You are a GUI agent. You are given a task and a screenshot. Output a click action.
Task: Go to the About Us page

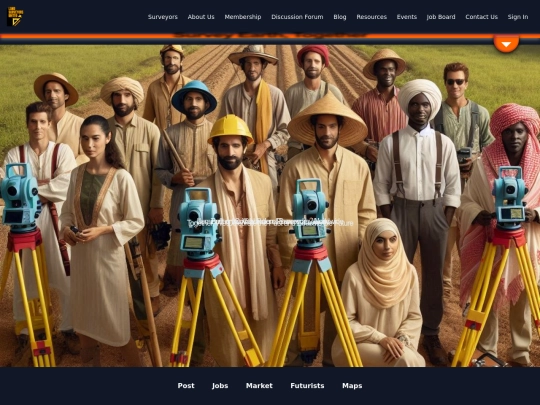coord(201,17)
